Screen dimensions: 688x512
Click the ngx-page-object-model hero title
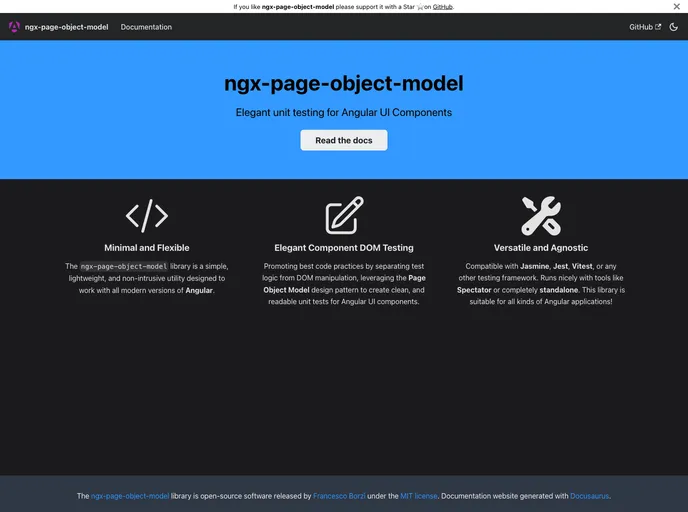pos(344,83)
